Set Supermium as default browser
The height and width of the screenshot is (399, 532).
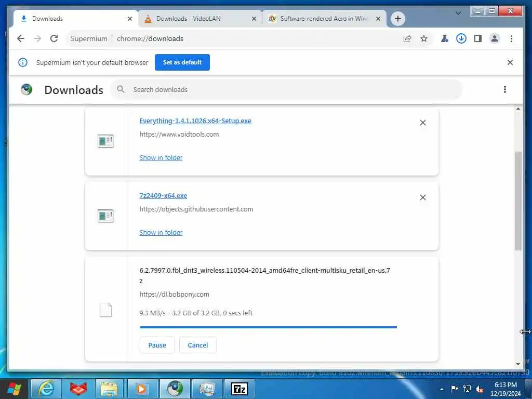pyautogui.click(x=182, y=62)
